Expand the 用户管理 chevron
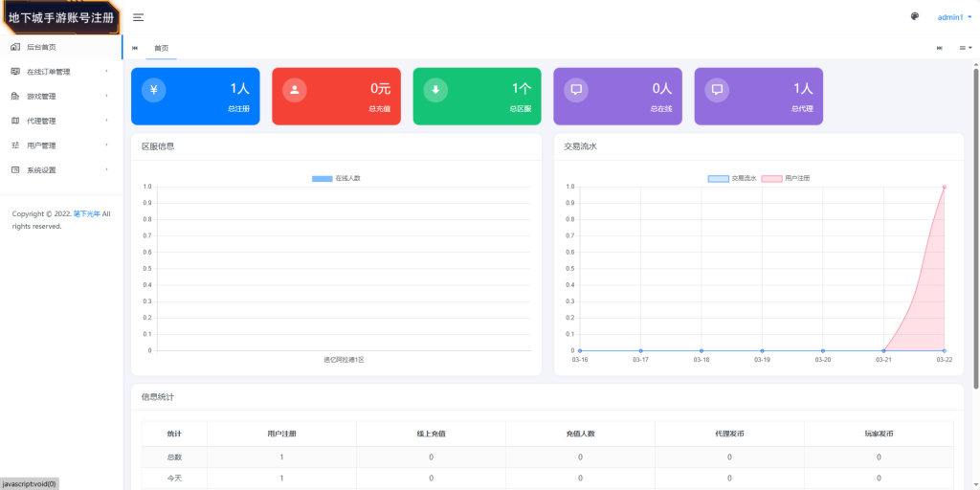Viewport: 980px width, 490px height. tap(107, 145)
